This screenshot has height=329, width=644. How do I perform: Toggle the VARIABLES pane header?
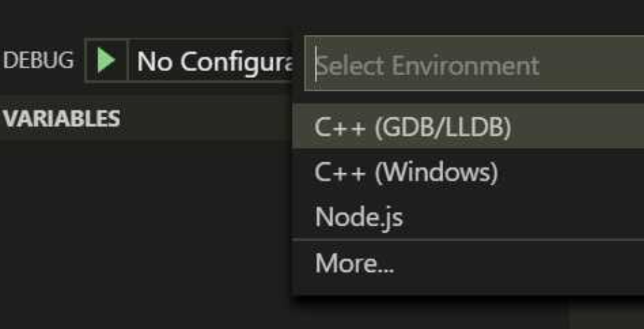(x=61, y=118)
